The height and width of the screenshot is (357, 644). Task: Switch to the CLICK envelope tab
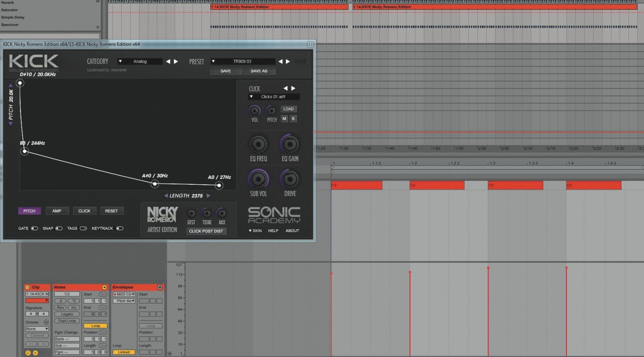pyautogui.click(x=84, y=211)
